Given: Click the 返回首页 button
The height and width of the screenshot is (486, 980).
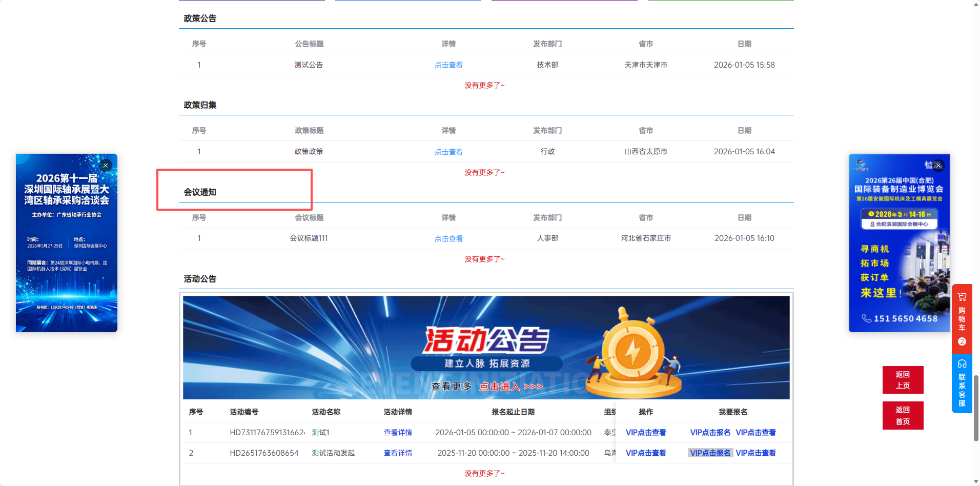Looking at the screenshot, I should click(x=903, y=415).
